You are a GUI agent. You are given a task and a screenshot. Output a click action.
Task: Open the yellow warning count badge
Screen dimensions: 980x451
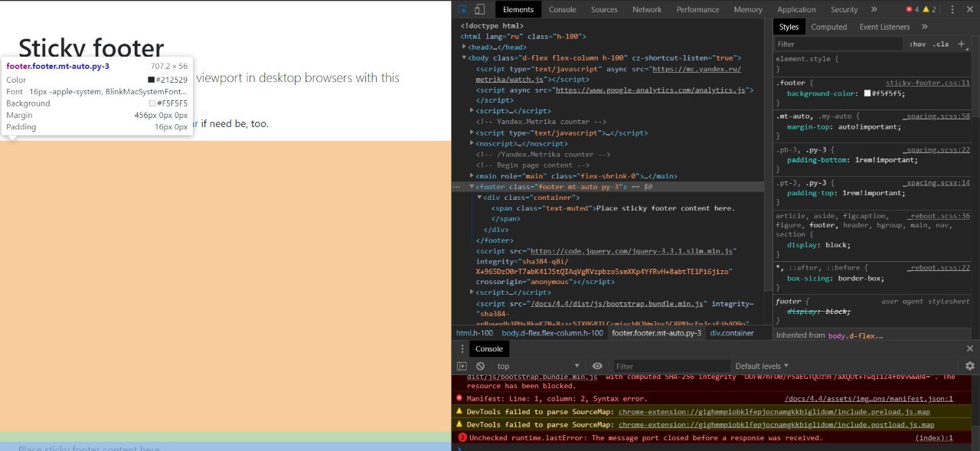pyautogui.click(x=929, y=9)
